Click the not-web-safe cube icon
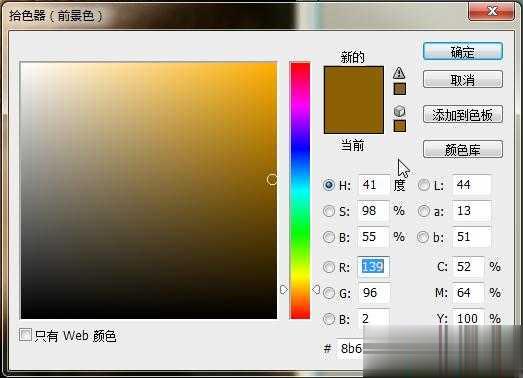The width and height of the screenshot is (523, 378). coord(399,111)
